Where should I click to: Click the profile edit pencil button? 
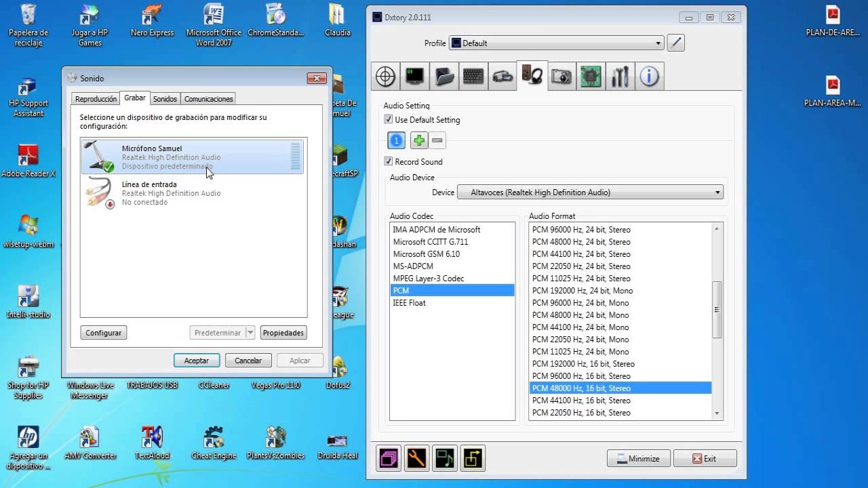tap(675, 43)
